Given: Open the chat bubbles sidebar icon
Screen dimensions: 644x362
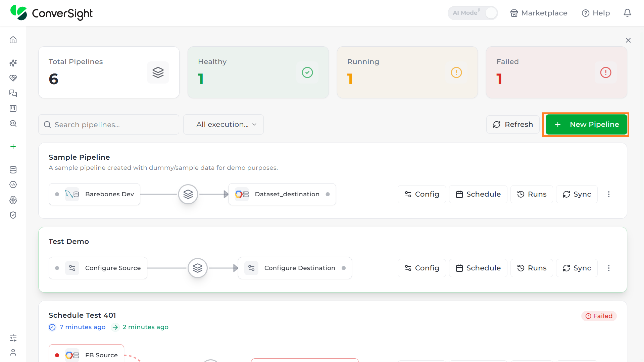Looking at the screenshot, I should click(13, 93).
